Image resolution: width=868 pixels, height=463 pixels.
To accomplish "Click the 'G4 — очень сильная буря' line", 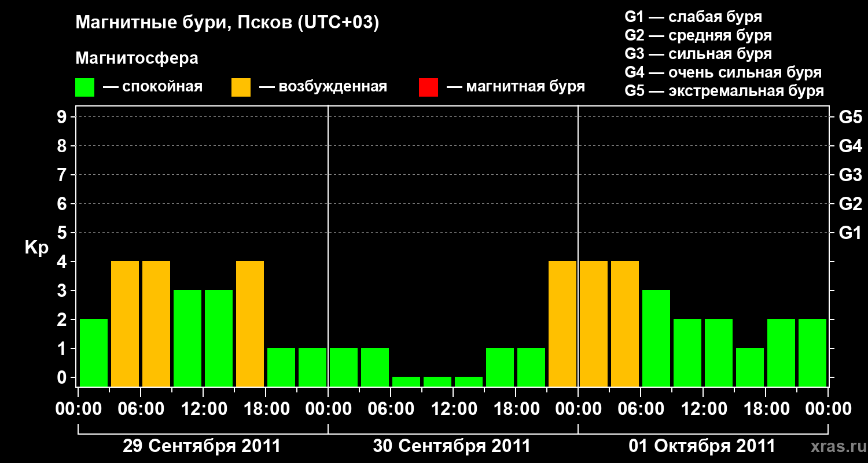I will pos(723,72).
